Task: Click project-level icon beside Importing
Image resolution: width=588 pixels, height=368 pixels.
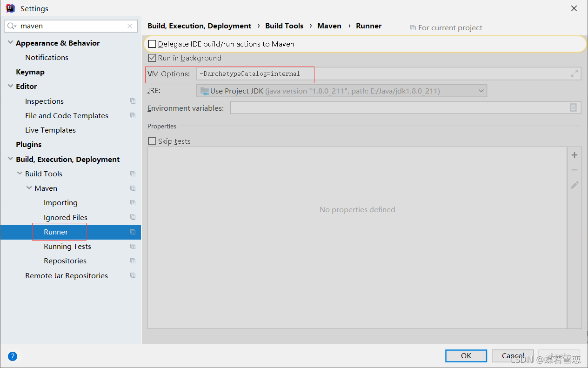Action: pyautogui.click(x=133, y=202)
